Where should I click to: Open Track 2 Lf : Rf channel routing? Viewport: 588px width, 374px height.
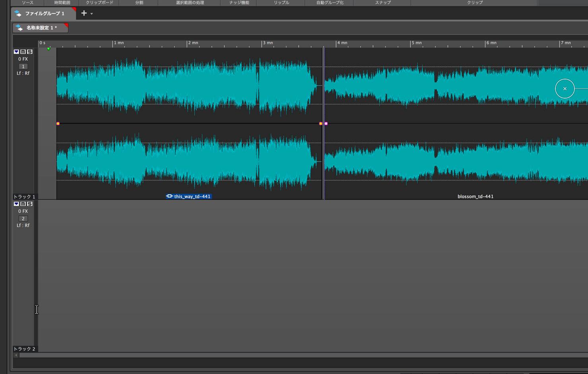pos(23,225)
